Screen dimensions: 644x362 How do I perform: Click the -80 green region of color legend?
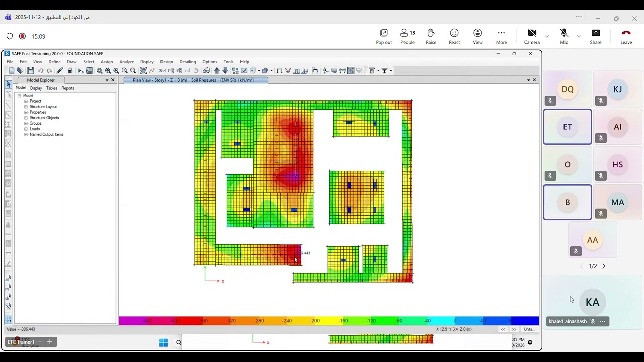tap(399, 321)
